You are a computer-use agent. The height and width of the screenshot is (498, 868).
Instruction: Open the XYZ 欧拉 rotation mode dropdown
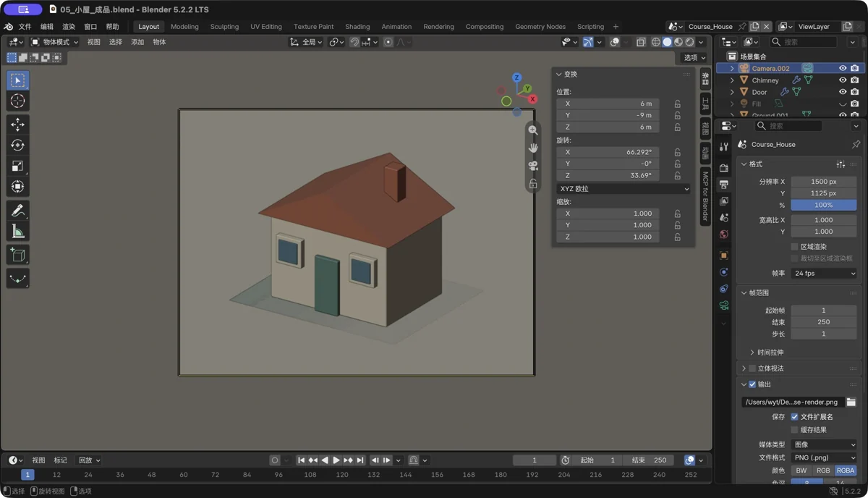624,189
